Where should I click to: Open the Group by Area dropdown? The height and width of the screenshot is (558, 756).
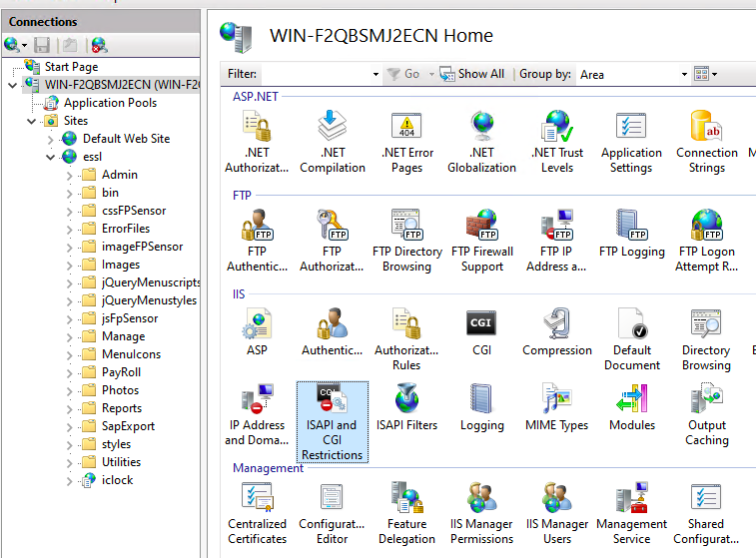tap(684, 74)
